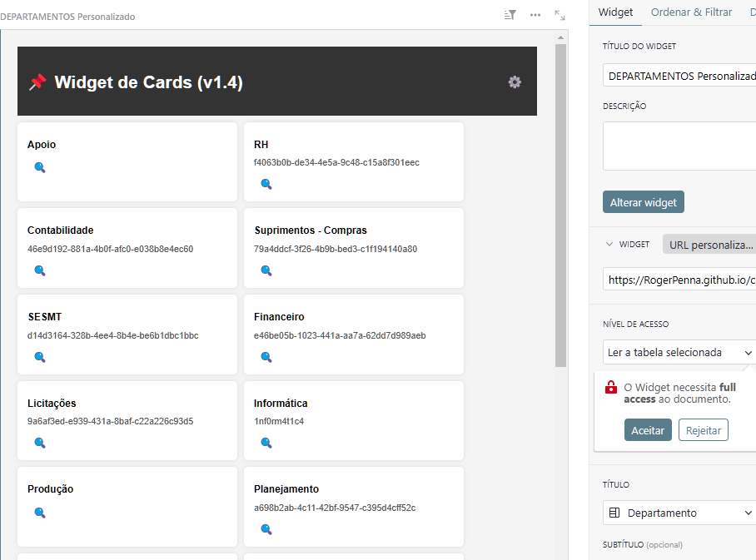Open the Título Departamento column dropdown

click(679, 513)
